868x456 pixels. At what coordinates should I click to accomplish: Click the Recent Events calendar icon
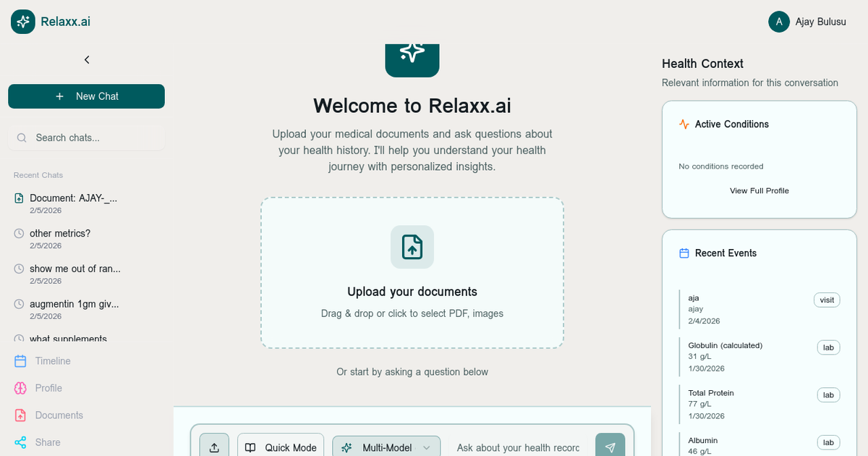[683, 253]
